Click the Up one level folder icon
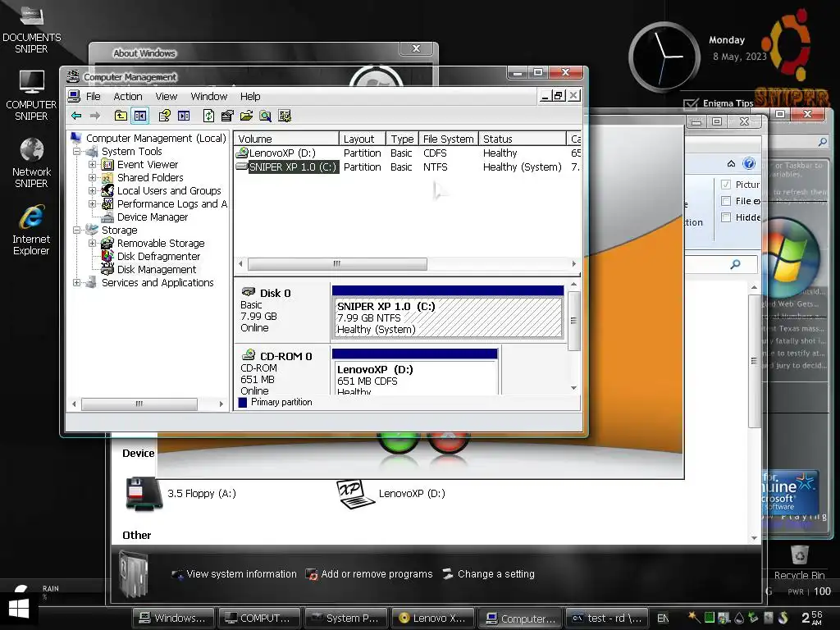The image size is (840, 630). tap(121, 116)
